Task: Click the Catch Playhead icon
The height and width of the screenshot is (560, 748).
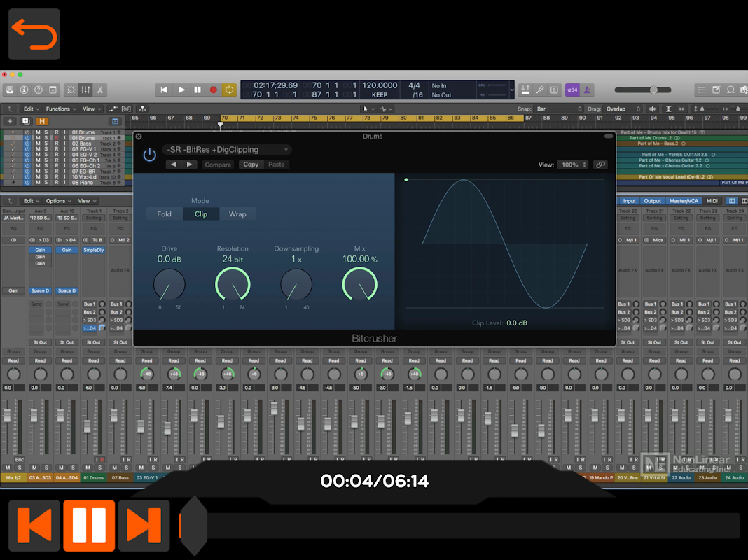Action: [x=142, y=108]
